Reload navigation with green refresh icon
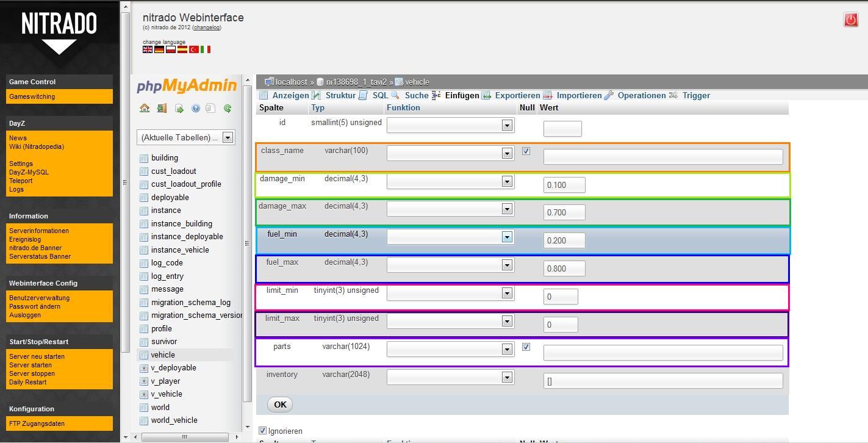Viewport: 868px width, 443px height. (228, 108)
